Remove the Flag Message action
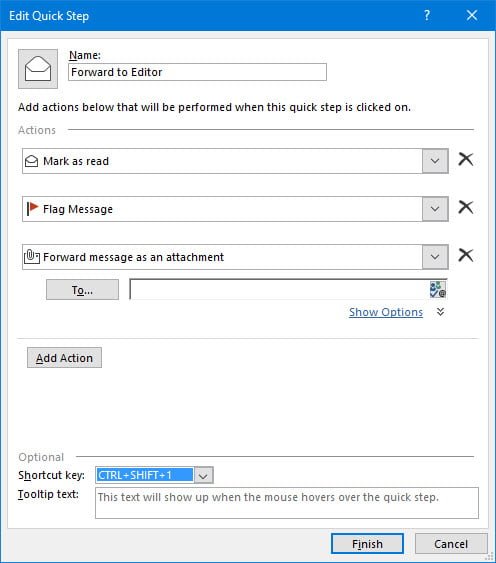 point(466,207)
